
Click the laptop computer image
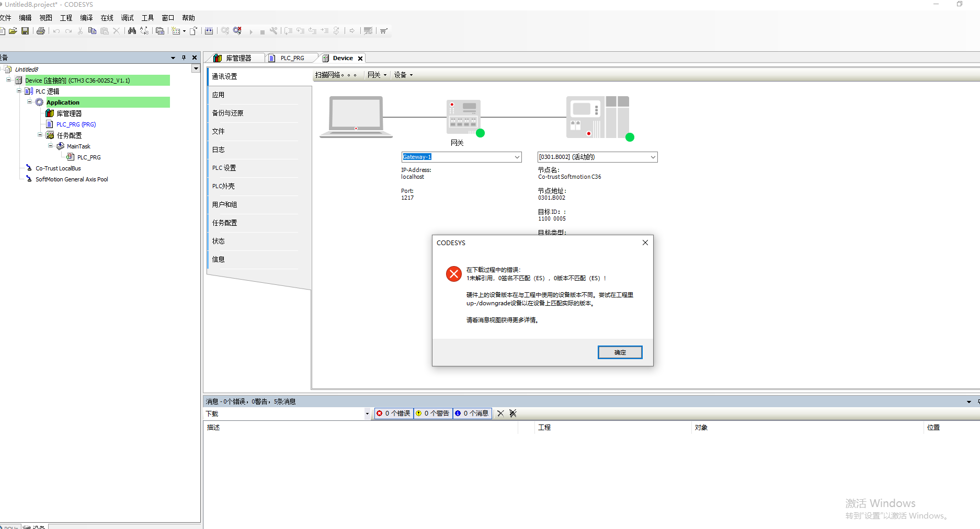tap(356, 117)
